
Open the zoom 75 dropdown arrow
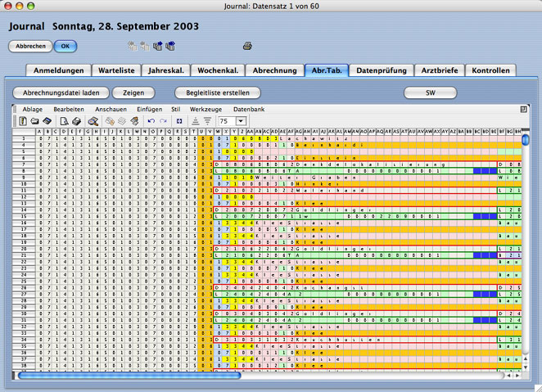[241, 121]
